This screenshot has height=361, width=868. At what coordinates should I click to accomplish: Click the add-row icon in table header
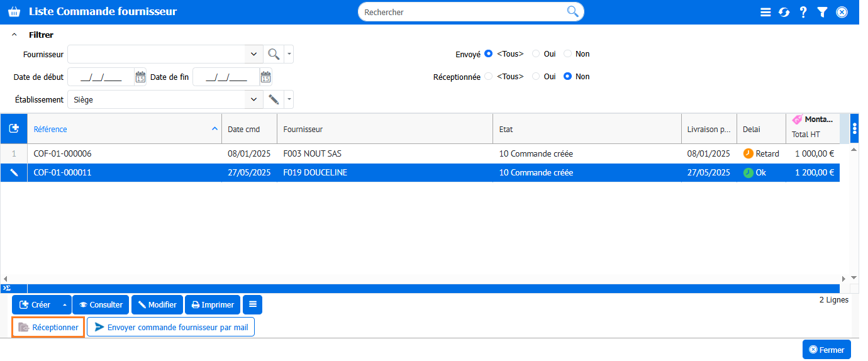tap(13, 128)
